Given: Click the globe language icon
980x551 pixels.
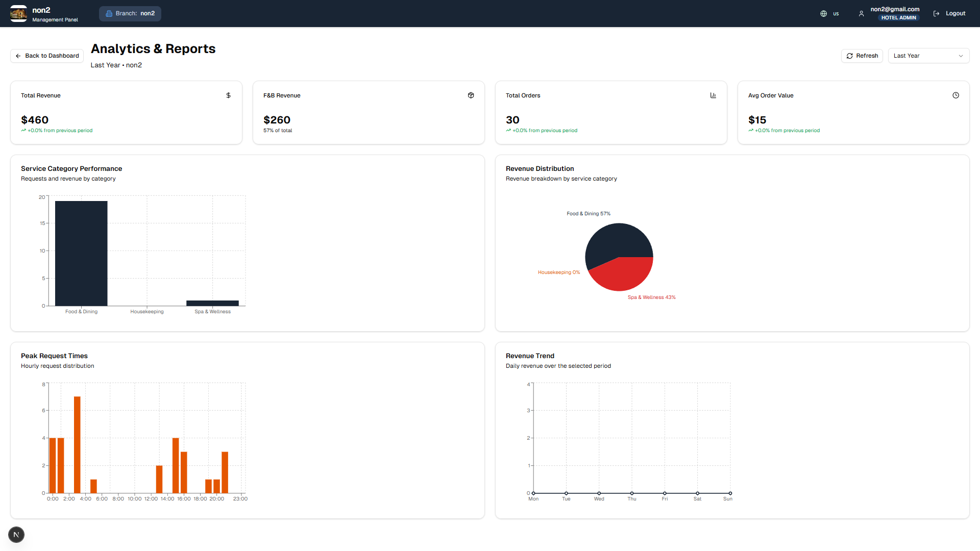Looking at the screenshot, I should tap(823, 14).
